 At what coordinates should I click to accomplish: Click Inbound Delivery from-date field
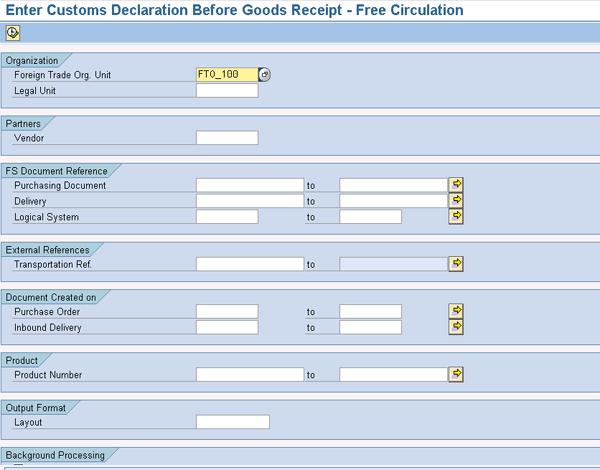tap(227, 327)
